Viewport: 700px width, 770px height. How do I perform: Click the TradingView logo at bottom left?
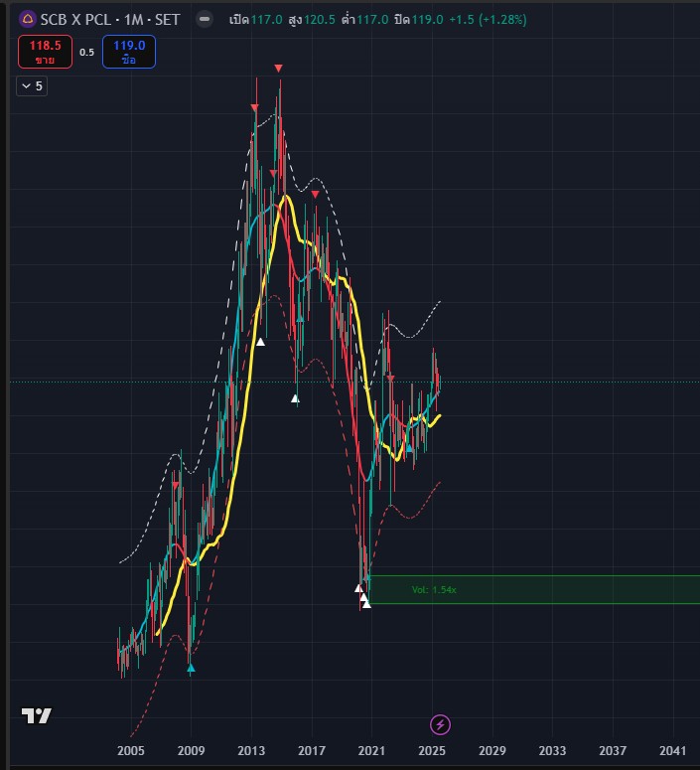coord(37,715)
